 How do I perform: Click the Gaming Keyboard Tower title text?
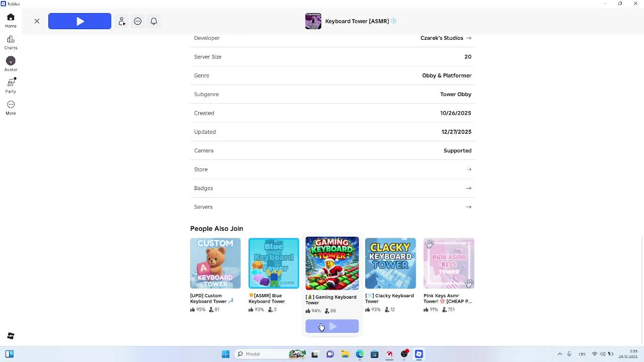331,300
